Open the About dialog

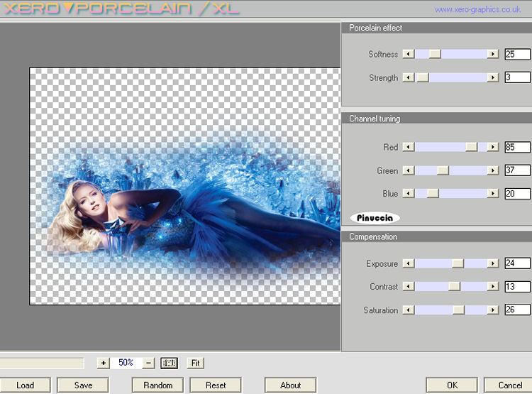(x=290, y=385)
